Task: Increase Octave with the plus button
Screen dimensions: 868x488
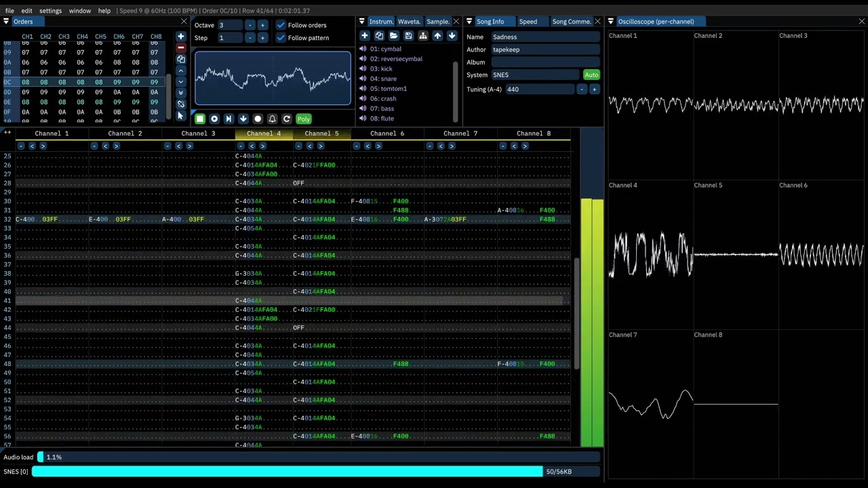Action: click(x=262, y=25)
